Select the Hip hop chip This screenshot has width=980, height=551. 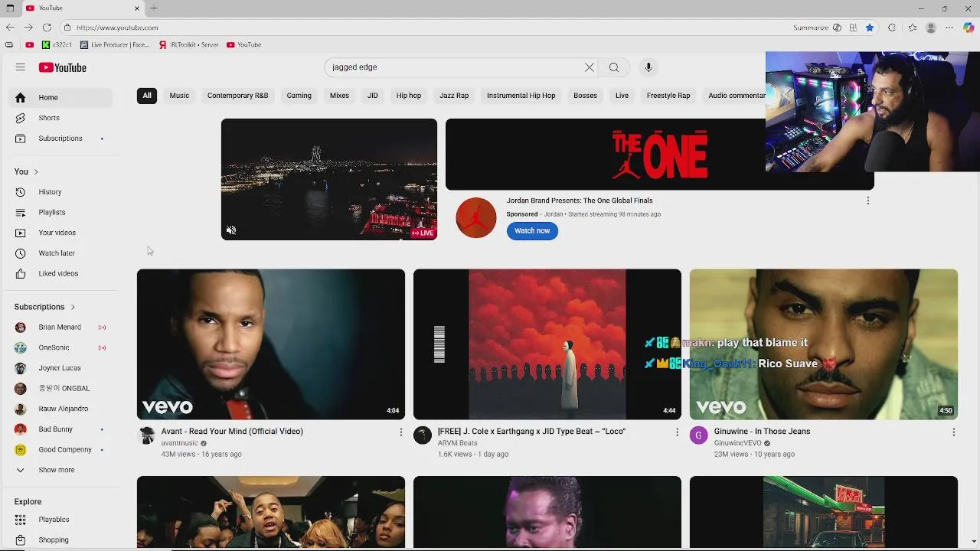[x=409, y=96]
